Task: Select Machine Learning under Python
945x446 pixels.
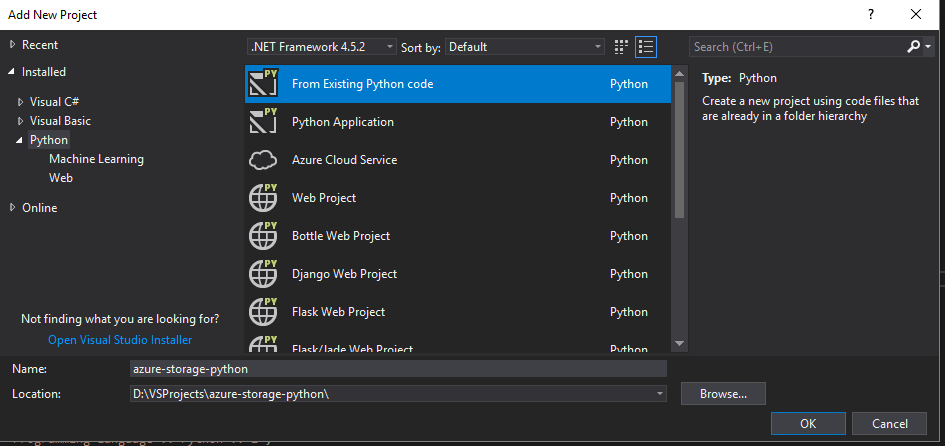Action: point(96,159)
